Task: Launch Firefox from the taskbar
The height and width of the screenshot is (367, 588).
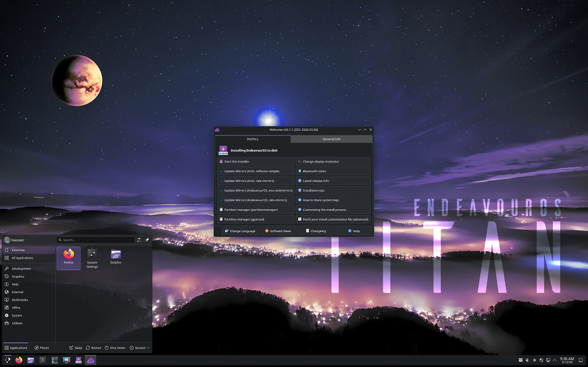Action: [19, 360]
